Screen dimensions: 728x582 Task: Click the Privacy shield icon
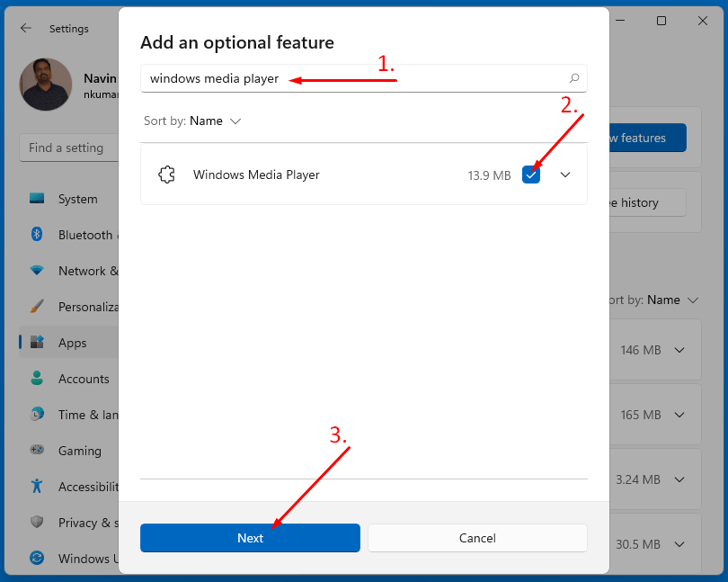point(37,522)
